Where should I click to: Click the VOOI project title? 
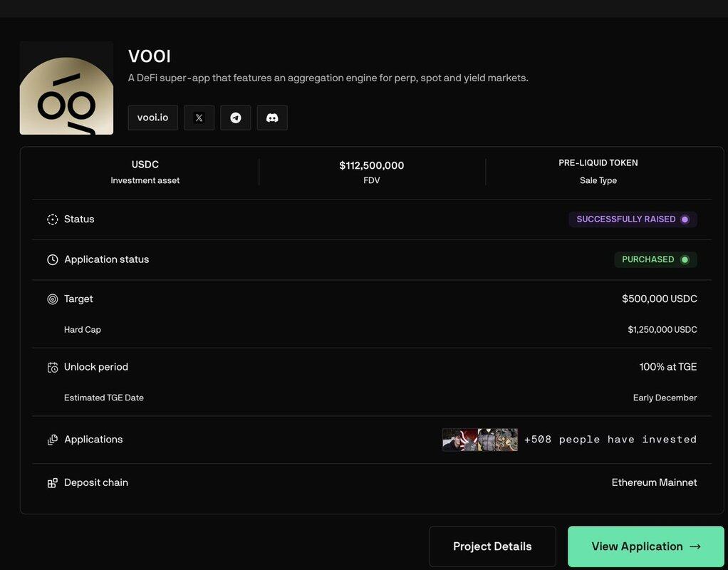150,56
